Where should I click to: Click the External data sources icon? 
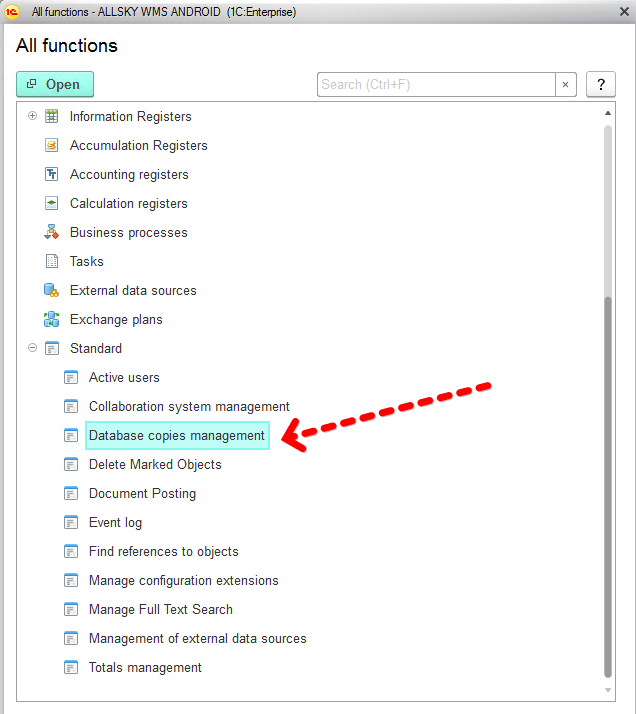point(51,291)
